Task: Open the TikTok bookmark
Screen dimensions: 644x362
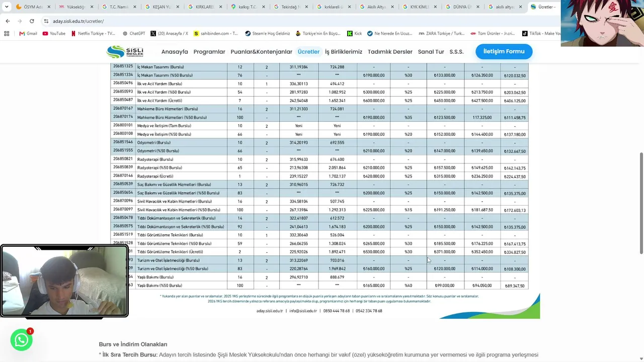Action: 541,34
